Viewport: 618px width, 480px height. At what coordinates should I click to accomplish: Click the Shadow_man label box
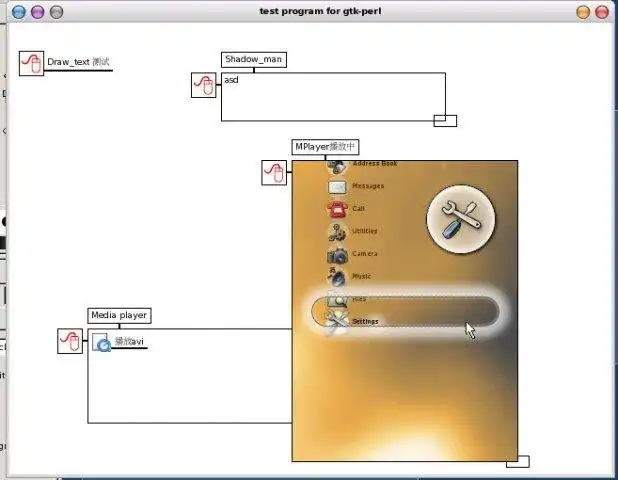(254, 60)
